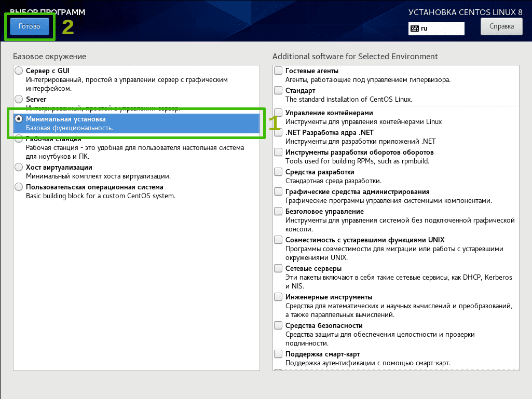The width and height of the screenshot is (532, 399).
Task: Select the Сервер с GUI radio option
Action: (19, 71)
